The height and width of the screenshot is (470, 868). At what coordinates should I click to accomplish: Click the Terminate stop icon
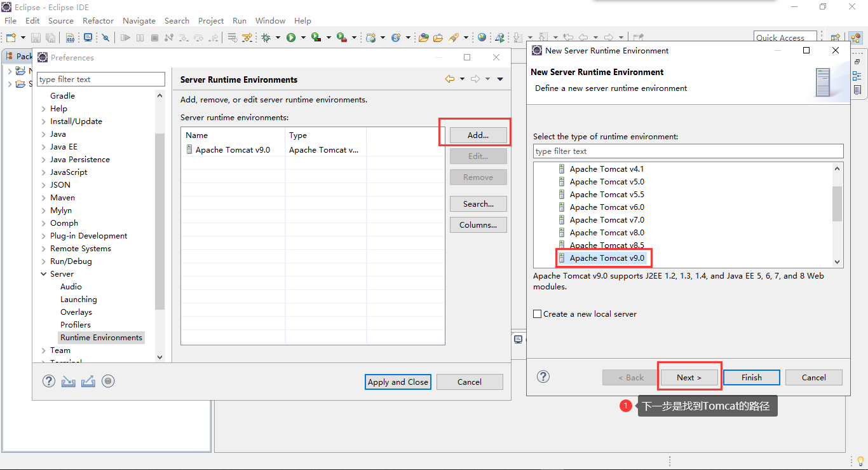click(x=154, y=38)
